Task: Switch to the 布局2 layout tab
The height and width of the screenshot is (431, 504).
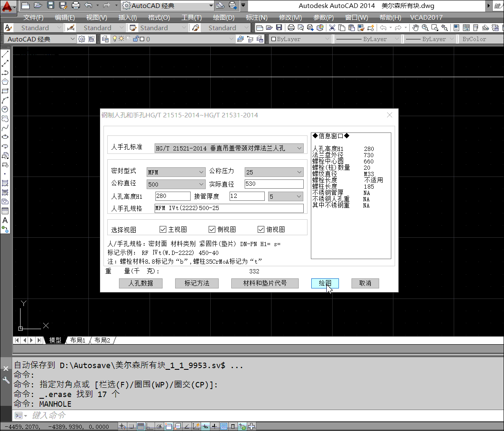Action: (102, 340)
